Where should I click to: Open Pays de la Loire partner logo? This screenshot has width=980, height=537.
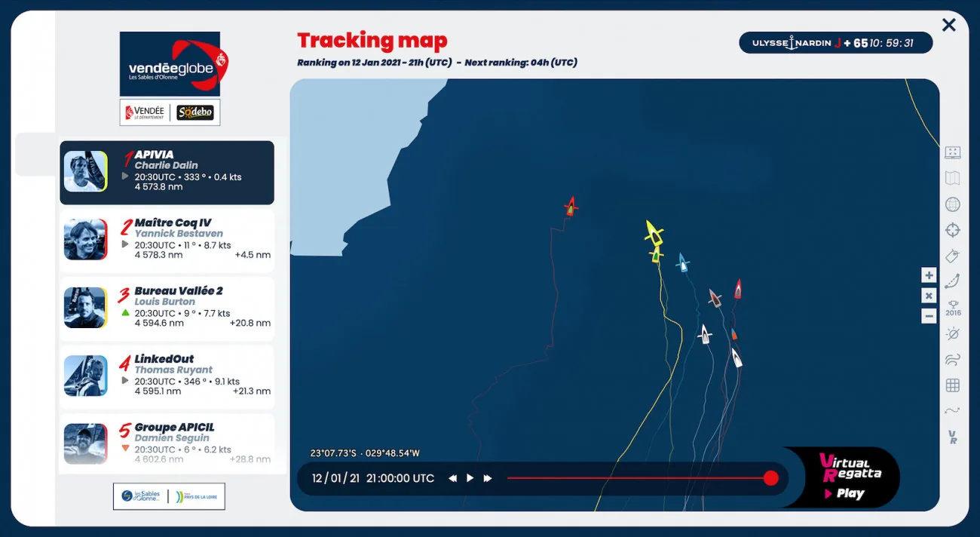pos(195,496)
